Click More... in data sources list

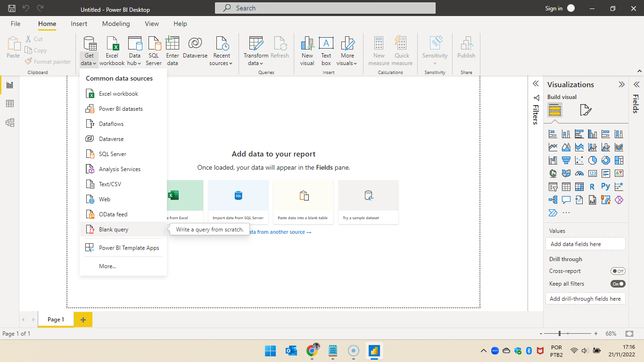click(x=124, y=266)
